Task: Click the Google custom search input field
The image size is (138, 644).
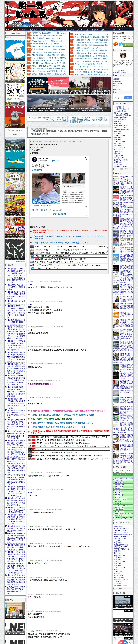Action: [118, 98]
